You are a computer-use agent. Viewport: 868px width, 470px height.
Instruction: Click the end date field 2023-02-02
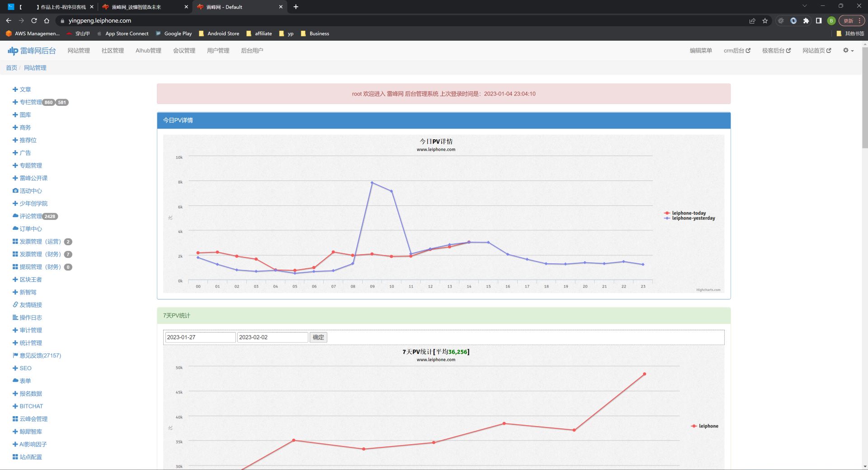273,337
